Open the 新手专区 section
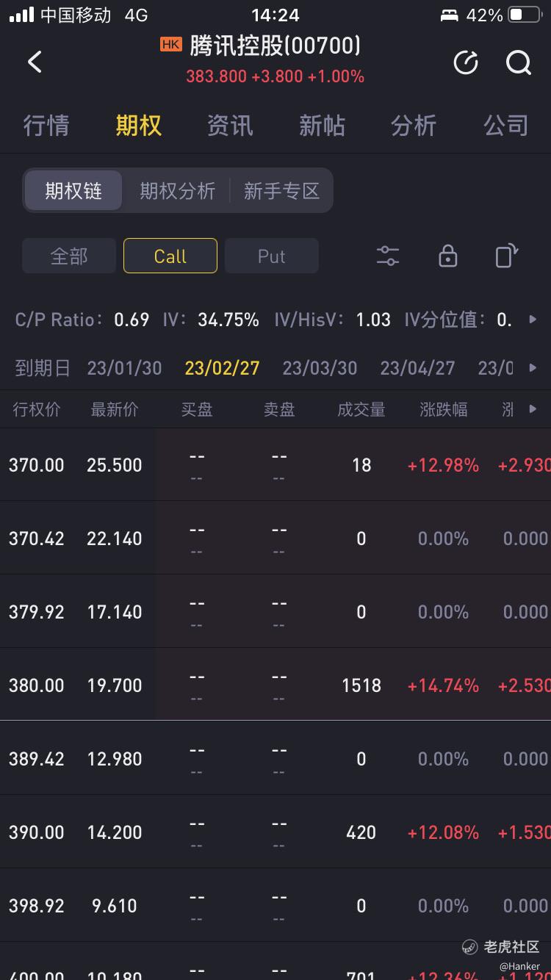 [282, 191]
